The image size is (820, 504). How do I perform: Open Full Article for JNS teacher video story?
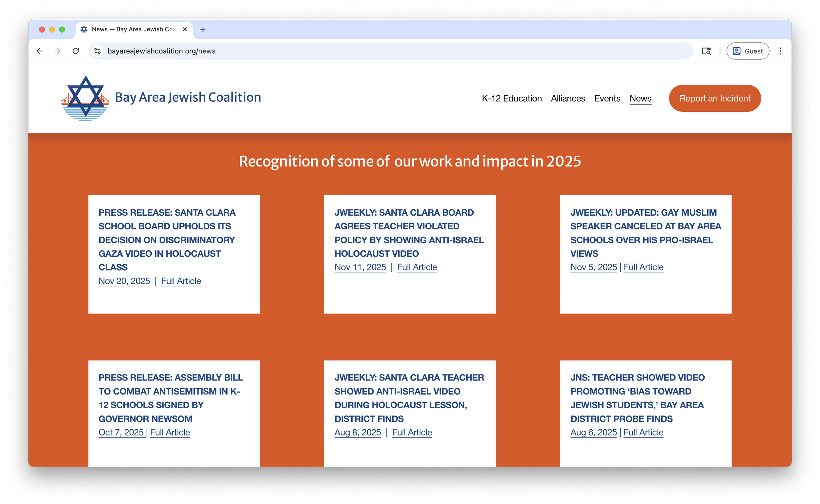pyautogui.click(x=643, y=432)
